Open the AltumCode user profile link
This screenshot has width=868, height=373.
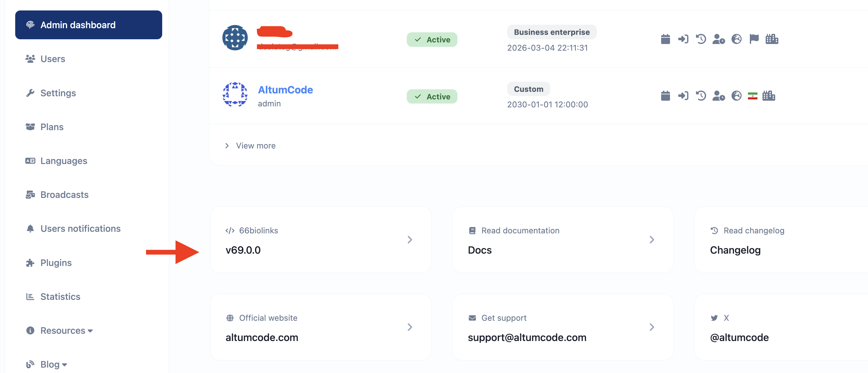(285, 90)
